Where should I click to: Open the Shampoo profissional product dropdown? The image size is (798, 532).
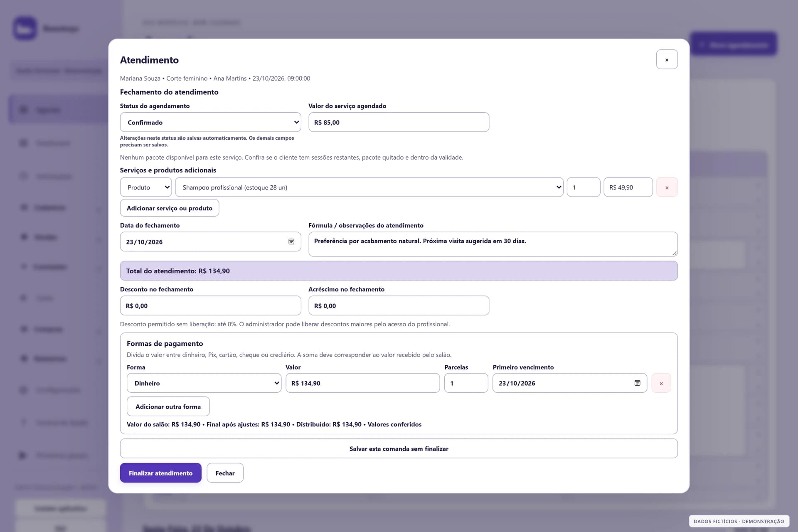(369, 187)
